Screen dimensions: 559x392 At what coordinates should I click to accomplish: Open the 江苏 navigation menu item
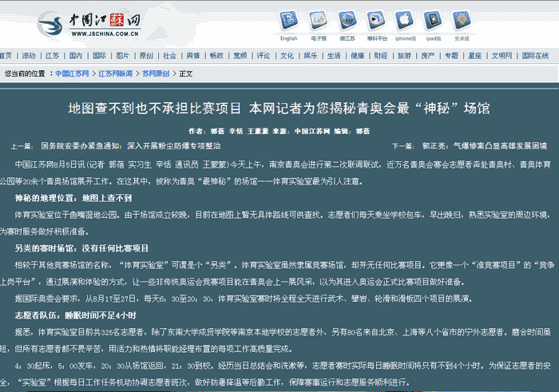[52, 56]
